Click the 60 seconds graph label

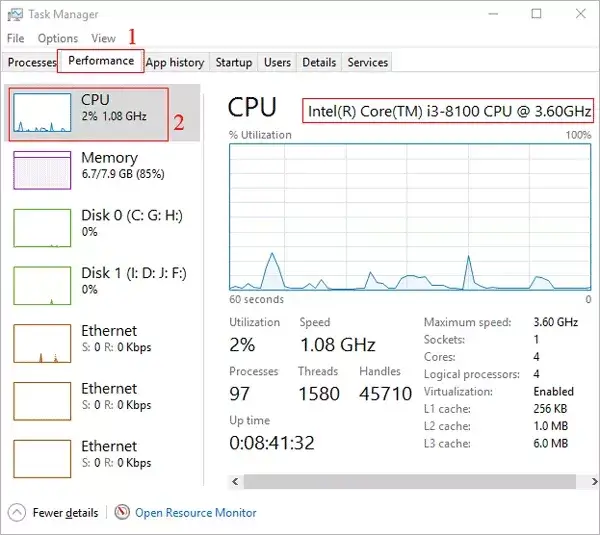(x=256, y=299)
